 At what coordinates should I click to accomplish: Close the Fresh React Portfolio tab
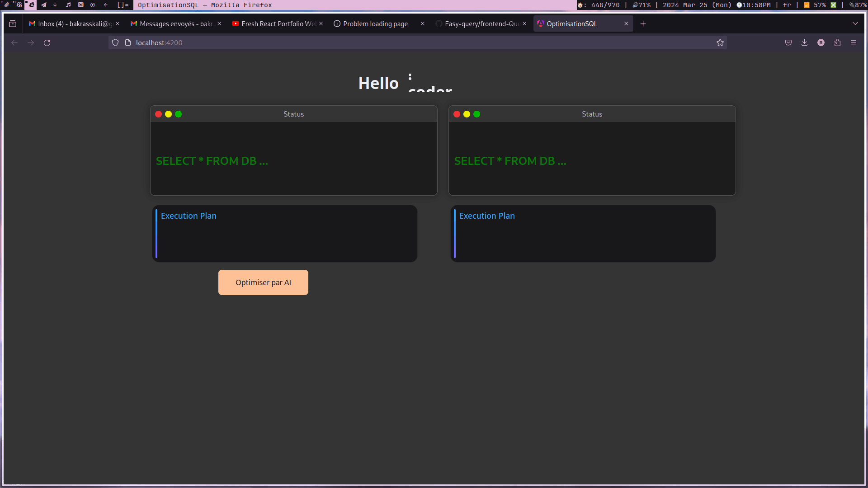(321, 23)
